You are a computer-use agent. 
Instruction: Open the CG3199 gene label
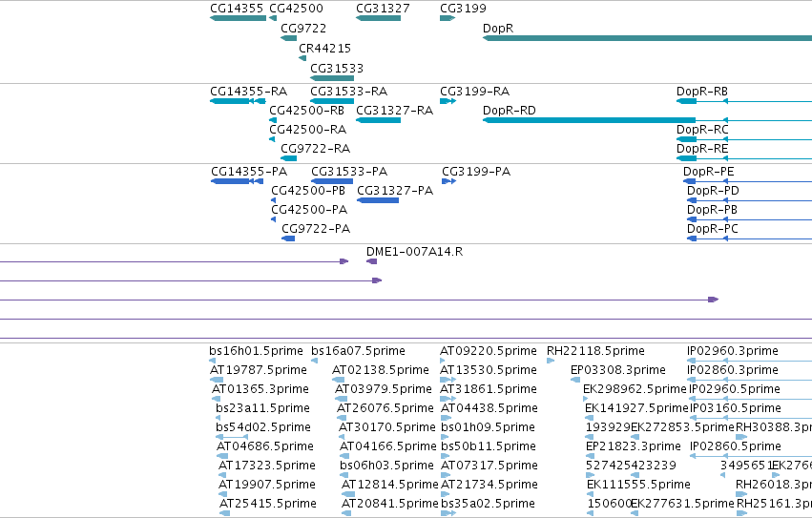(x=463, y=9)
